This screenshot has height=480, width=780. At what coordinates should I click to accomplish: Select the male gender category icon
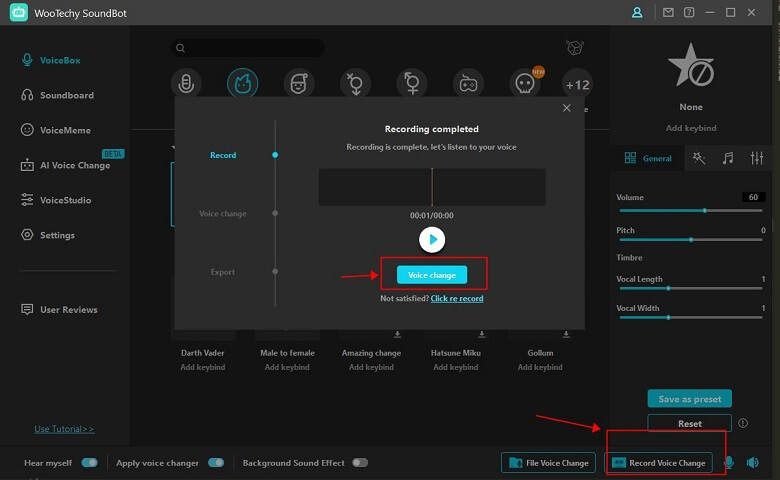click(355, 84)
